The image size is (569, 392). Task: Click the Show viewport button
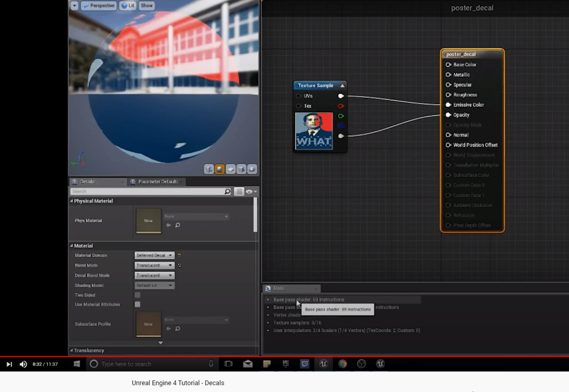tap(146, 6)
